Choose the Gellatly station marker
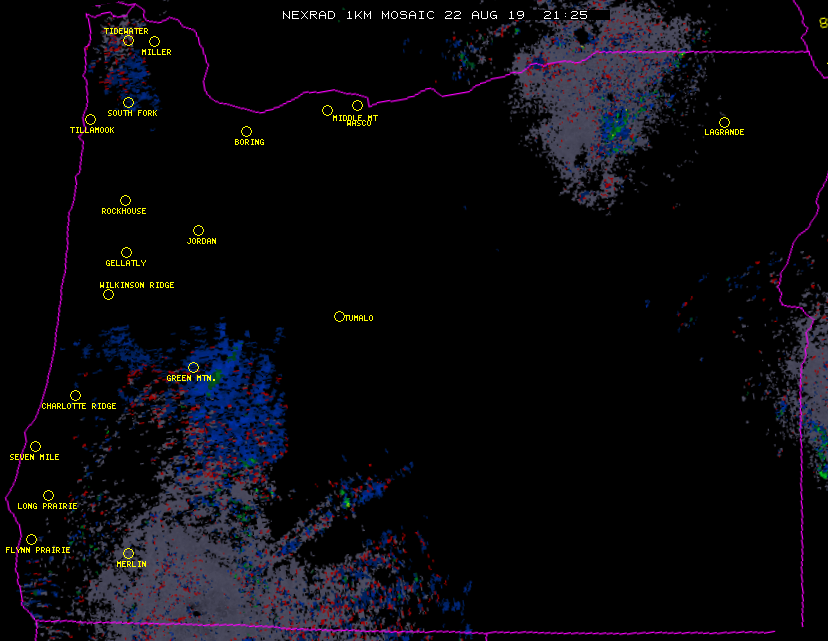Screen dimensions: 828x641 tap(126, 253)
